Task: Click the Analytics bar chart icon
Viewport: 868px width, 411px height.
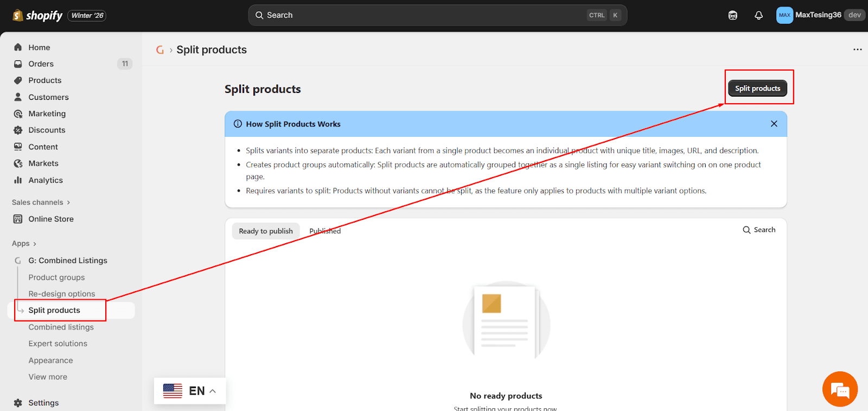Action: click(x=18, y=180)
